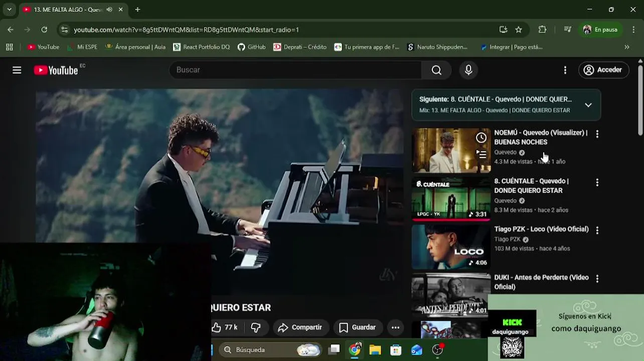
Task: Open Chrome from the taskbar
Action: pyautogui.click(x=355, y=349)
